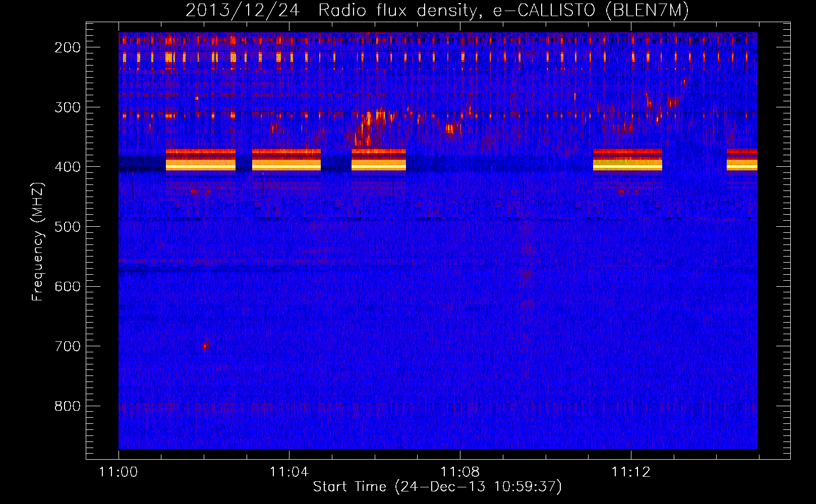
Task: Select the 700 frequency tick label
Action: point(68,346)
